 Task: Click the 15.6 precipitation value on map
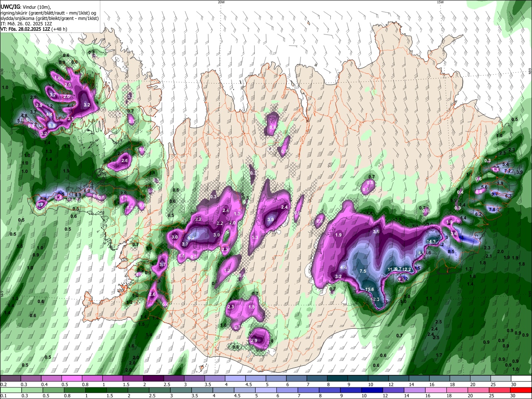[x=369, y=289]
